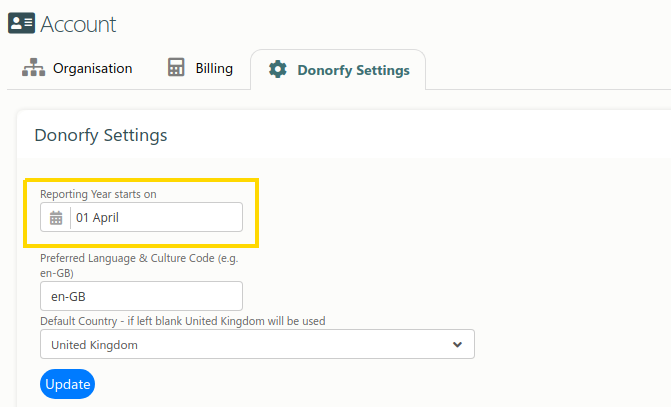Focus the en-GB language code field
Image resolution: width=671 pixels, height=407 pixels.
pyautogui.click(x=141, y=296)
